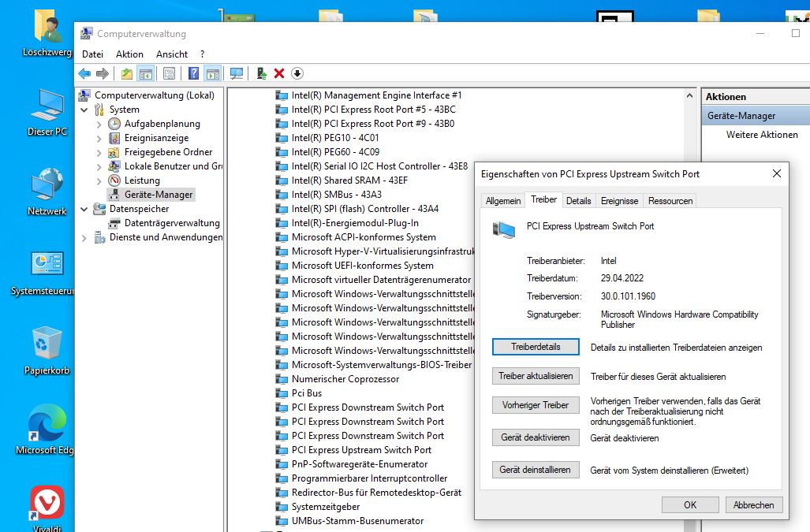The image size is (810, 532).
Task: Expand the Dienste und Anwendungen node
Action: pyautogui.click(x=84, y=238)
